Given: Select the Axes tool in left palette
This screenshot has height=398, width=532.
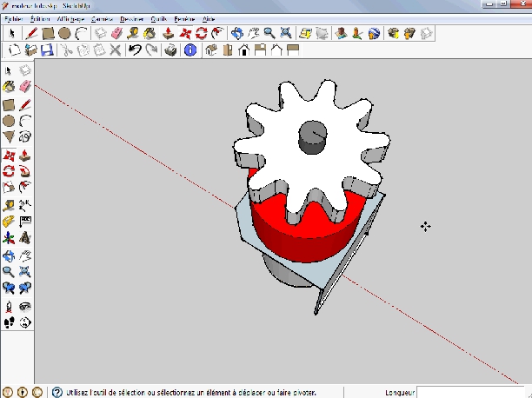Looking at the screenshot, I should (9, 238).
